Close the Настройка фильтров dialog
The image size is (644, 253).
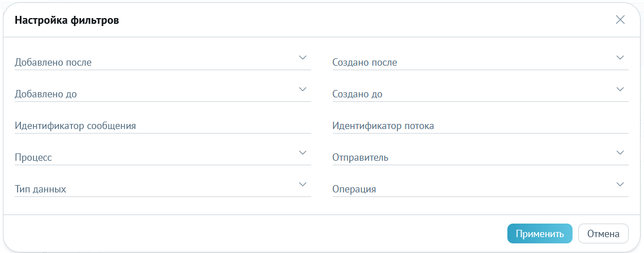620,20
